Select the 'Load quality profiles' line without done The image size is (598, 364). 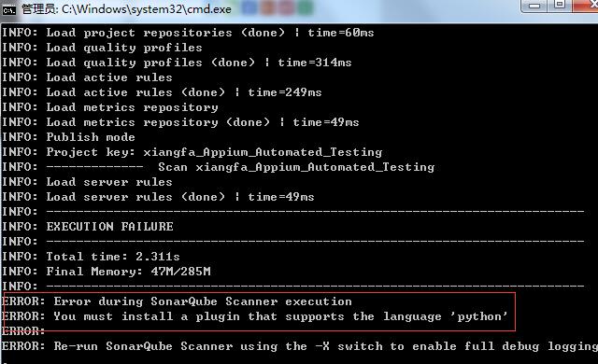(102, 48)
